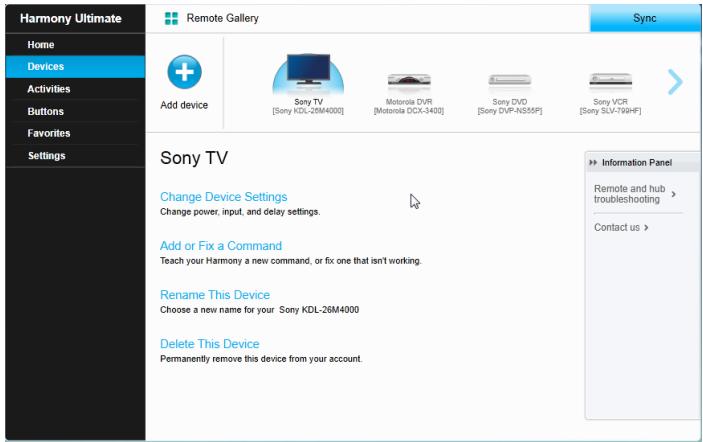Open Activities in the sidebar
The height and width of the screenshot is (442, 703).
pyautogui.click(x=75, y=89)
